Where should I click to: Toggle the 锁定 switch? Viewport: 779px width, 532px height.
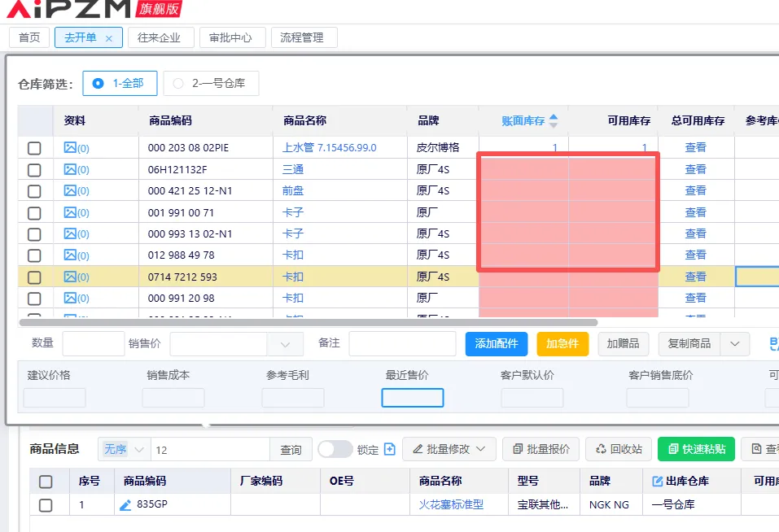click(x=335, y=449)
